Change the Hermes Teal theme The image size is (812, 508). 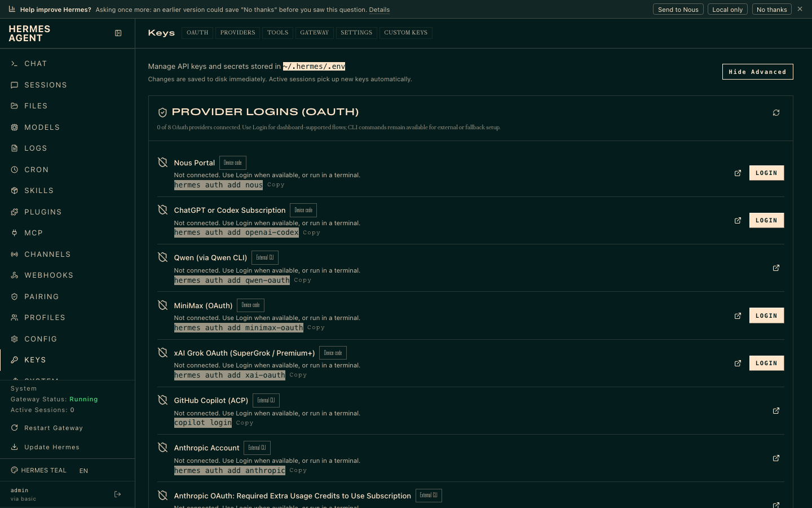[x=38, y=470]
